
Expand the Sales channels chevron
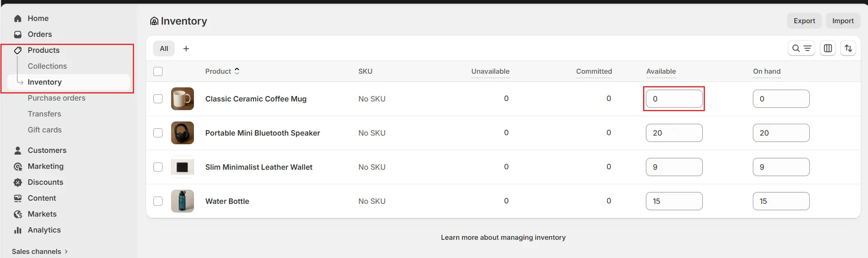click(66, 252)
